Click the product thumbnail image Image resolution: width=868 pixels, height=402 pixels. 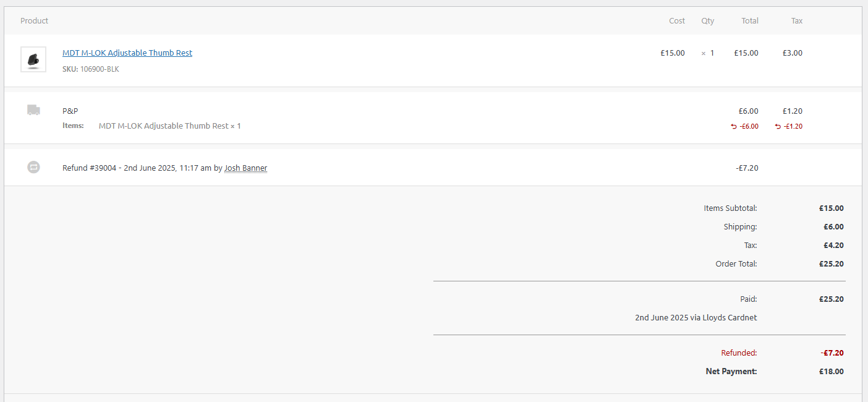pyautogui.click(x=33, y=59)
